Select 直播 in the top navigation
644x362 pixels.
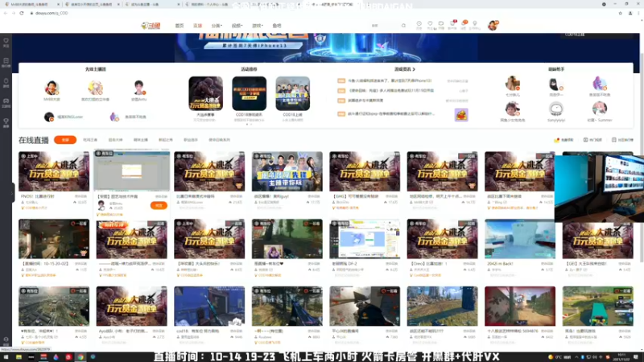click(x=197, y=26)
